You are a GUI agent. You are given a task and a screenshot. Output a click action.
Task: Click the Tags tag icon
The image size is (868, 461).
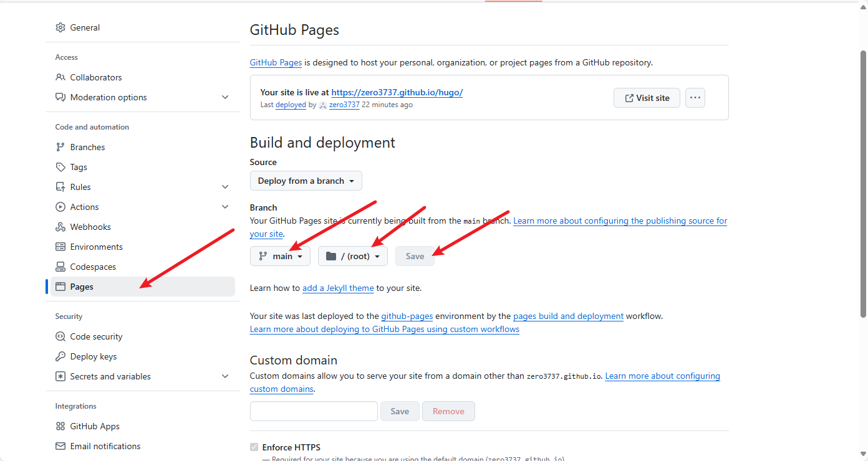tap(60, 167)
